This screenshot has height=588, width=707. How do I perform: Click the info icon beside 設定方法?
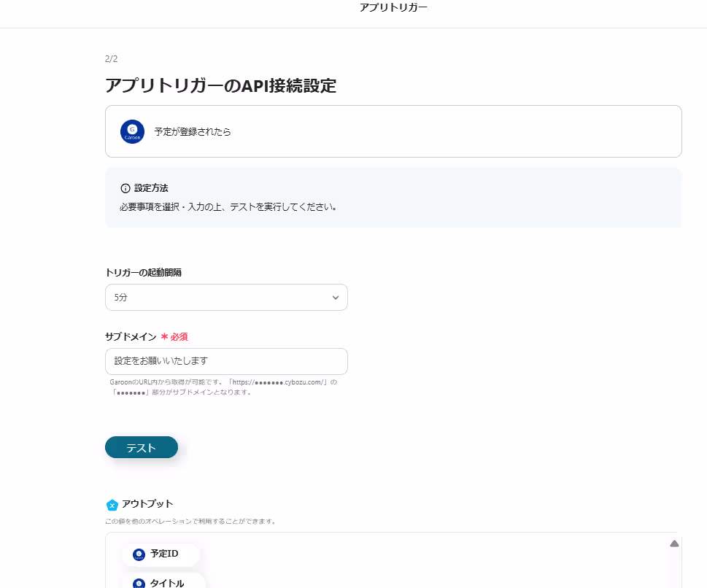tap(125, 188)
